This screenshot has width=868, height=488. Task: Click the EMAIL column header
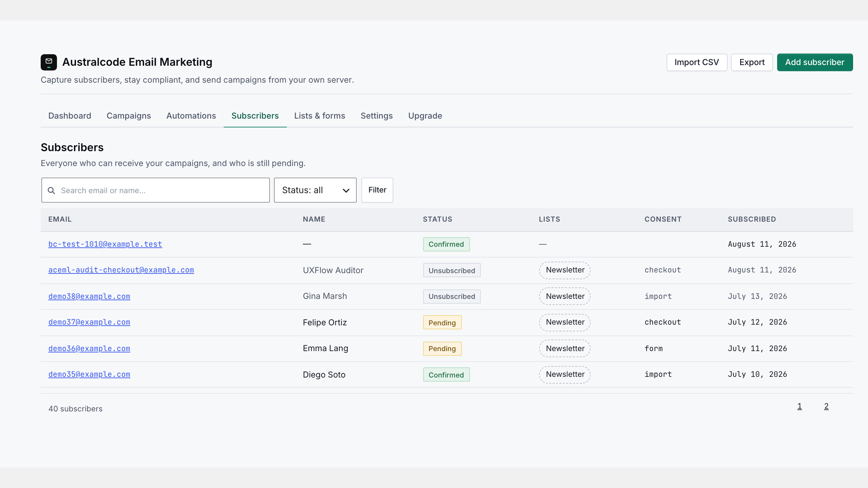pyautogui.click(x=60, y=219)
